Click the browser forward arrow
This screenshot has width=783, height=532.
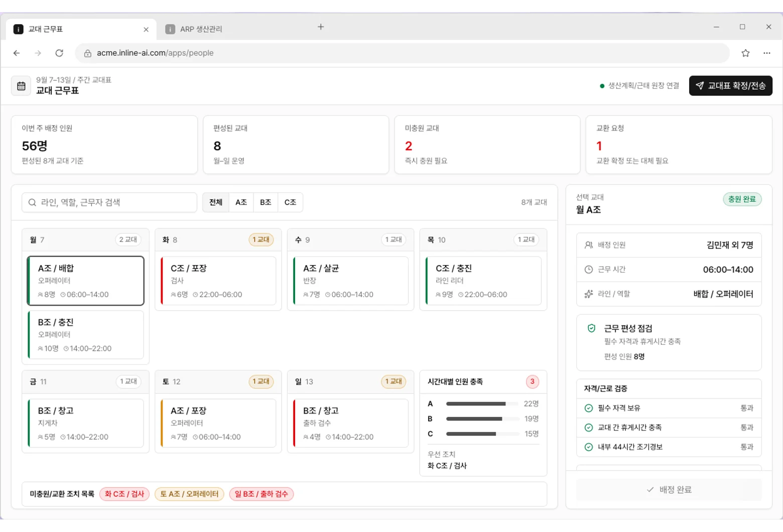click(x=38, y=53)
